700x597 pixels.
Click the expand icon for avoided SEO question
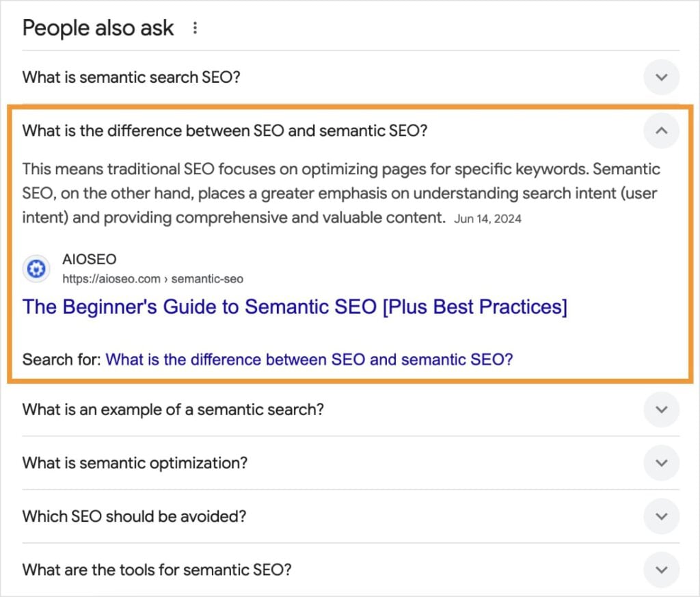pos(661,516)
